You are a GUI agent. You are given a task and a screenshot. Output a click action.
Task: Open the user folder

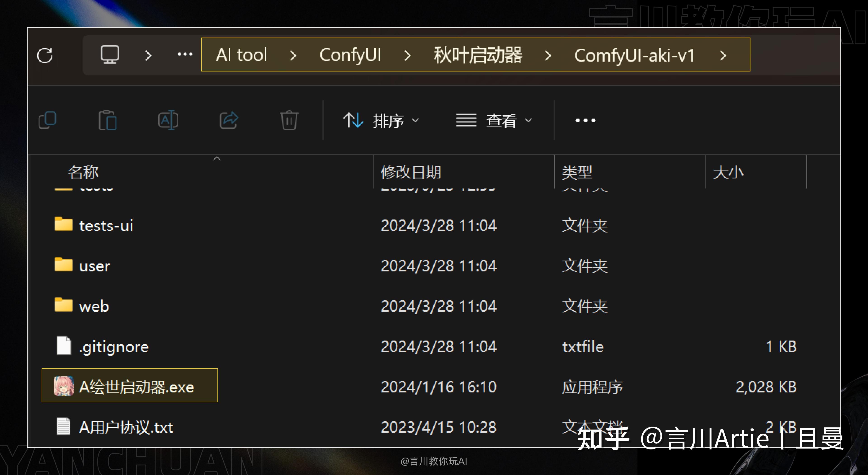tap(94, 266)
